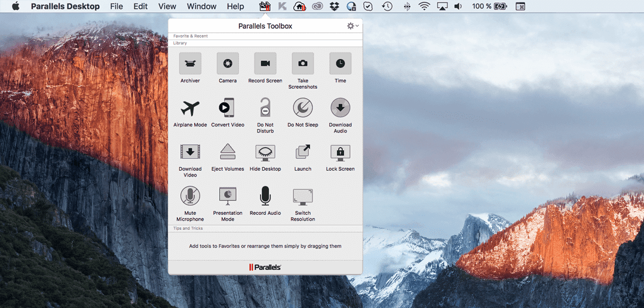Toggle Mute Microphone
Screen dimensions: 644x308
pyautogui.click(x=190, y=196)
